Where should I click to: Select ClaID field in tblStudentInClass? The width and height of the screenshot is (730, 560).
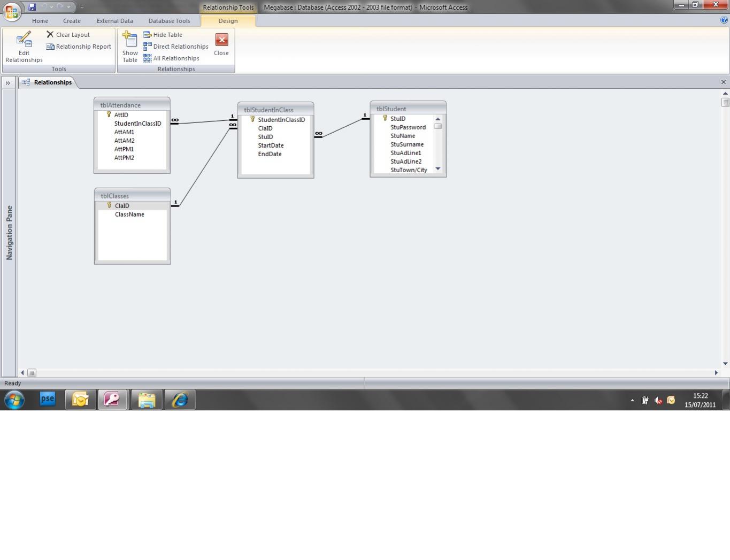pyautogui.click(x=265, y=128)
